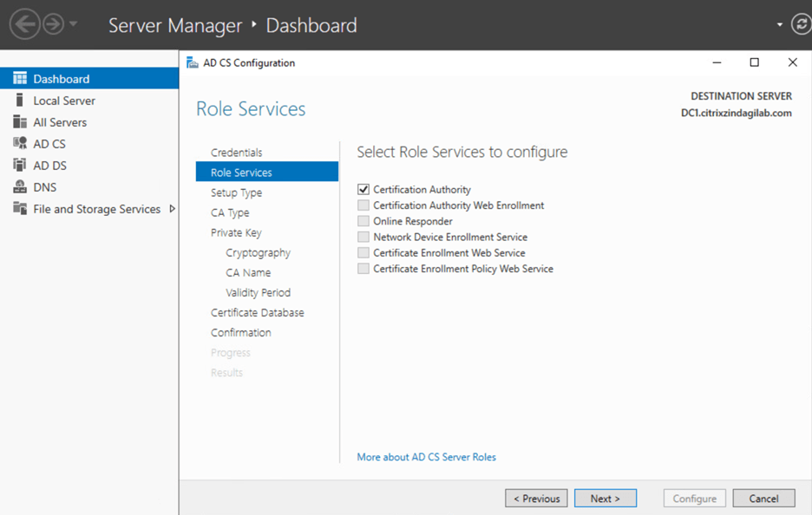Open the All Servers page
812x515 pixels.
point(60,122)
